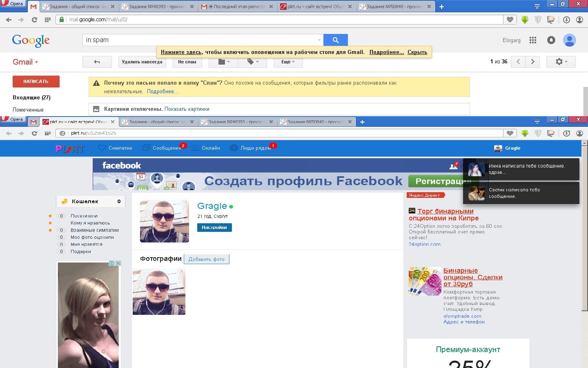The width and height of the screenshot is (588, 368).
Task: Click the ad info icon beside X
Action: (x=112, y=263)
